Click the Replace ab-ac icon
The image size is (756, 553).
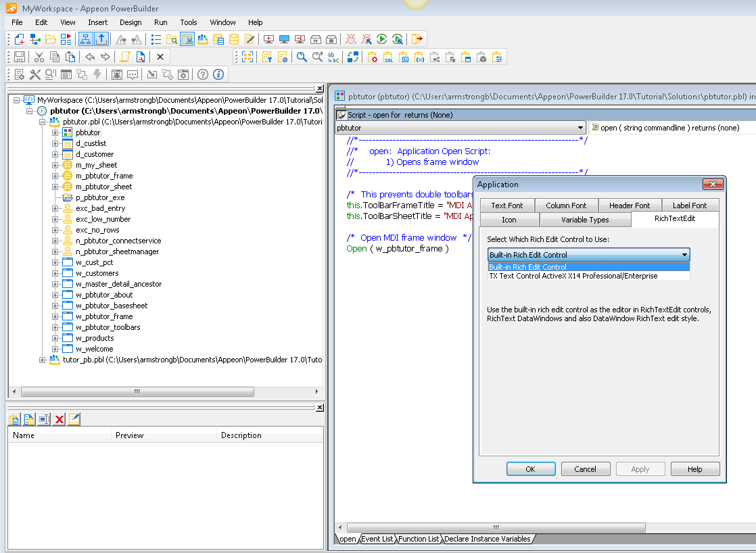[x=333, y=57]
